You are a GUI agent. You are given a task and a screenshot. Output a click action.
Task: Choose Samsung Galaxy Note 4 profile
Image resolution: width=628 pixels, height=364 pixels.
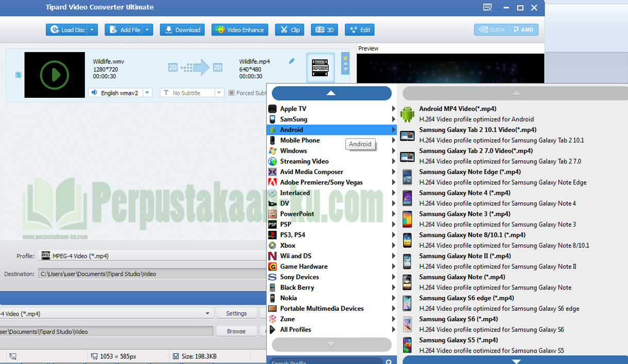point(513,198)
